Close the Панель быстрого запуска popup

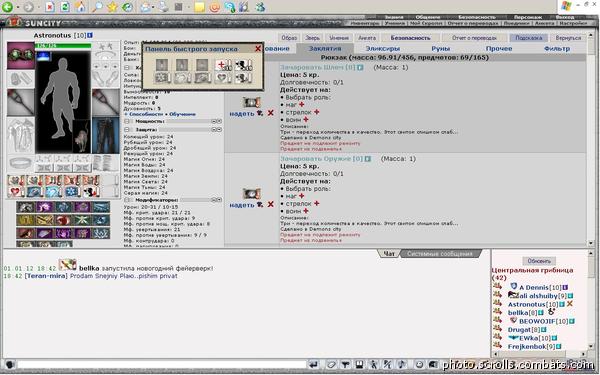(x=258, y=49)
